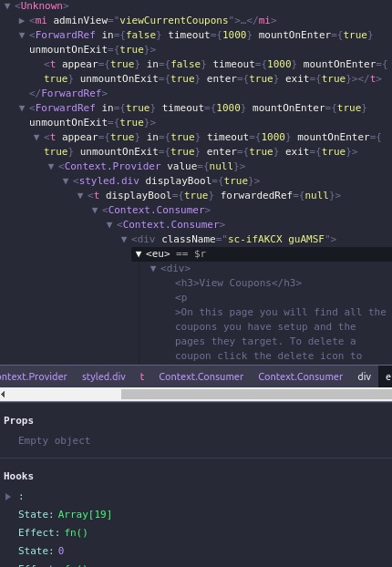Collapse the Context.Provider node
This screenshot has height=567, width=392.
point(51,166)
